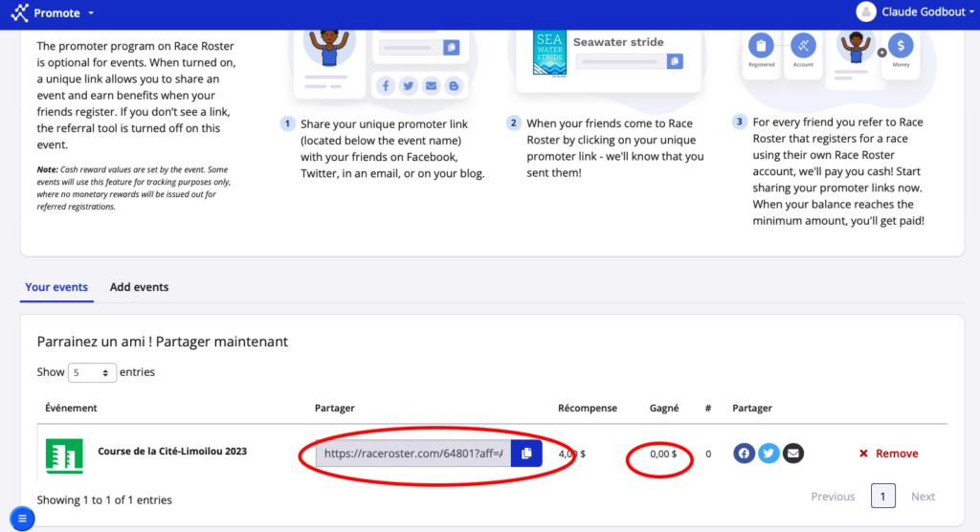The width and height of the screenshot is (980, 532).
Task: Click the referral count 0 cell
Action: [x=708, y=454]
